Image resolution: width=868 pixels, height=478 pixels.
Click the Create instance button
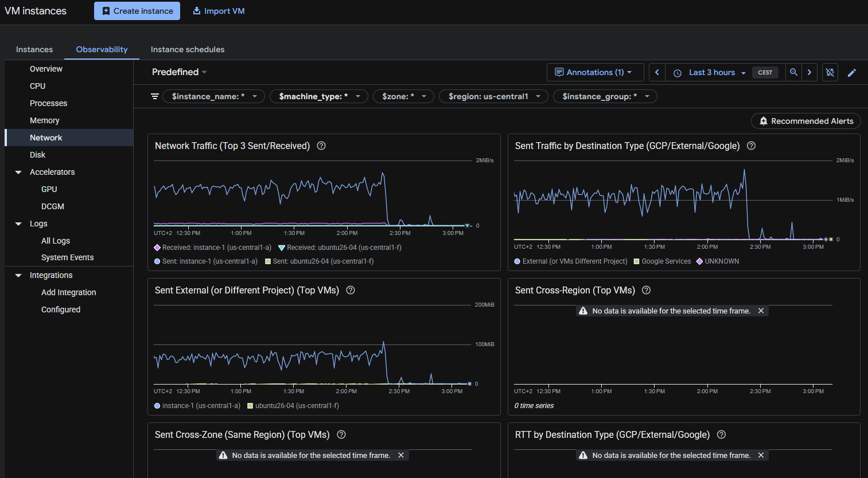click(137, 11)
